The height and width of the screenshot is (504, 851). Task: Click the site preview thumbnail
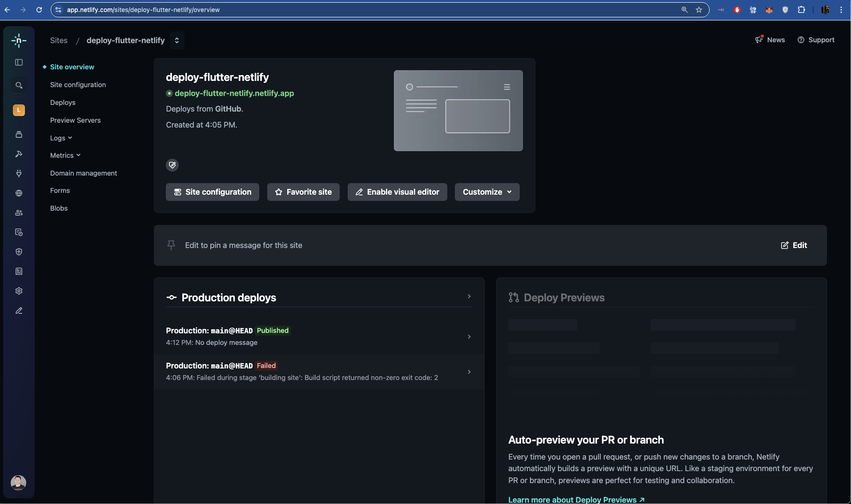pos(458,111)
